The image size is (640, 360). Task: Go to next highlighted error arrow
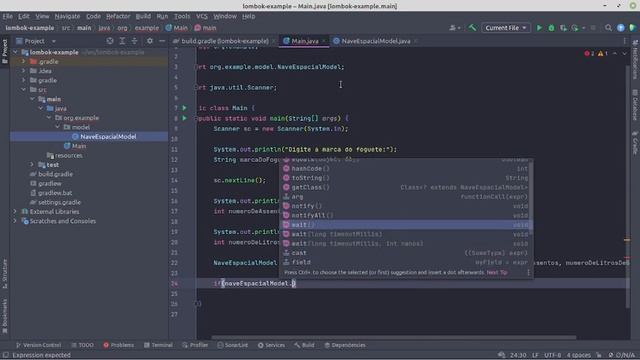[x=624, y=53]
